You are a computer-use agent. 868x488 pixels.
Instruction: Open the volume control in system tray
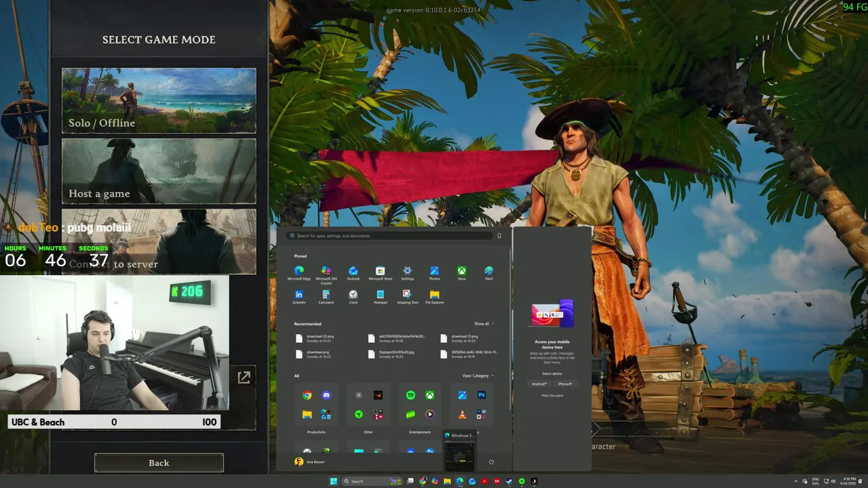click(833, 481)
